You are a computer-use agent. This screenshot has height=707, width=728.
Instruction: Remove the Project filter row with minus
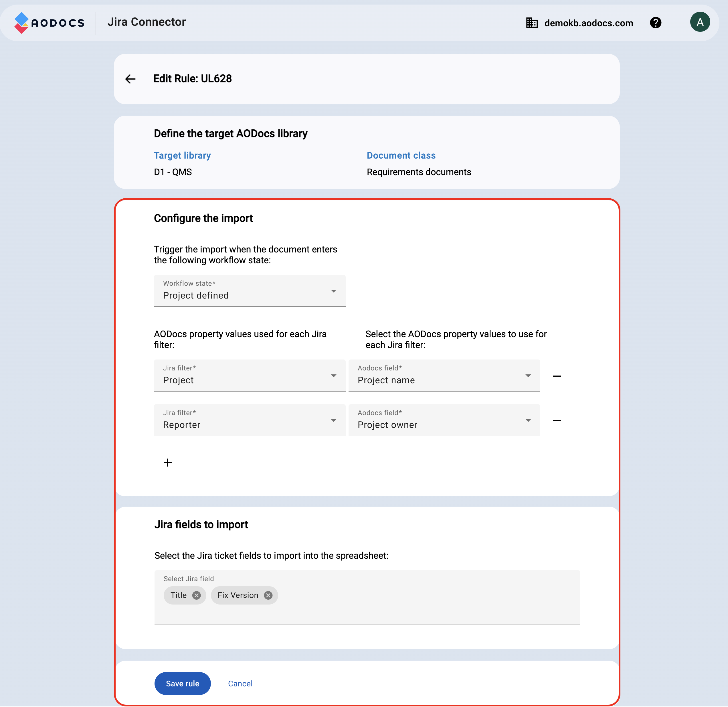pos(556,376)
